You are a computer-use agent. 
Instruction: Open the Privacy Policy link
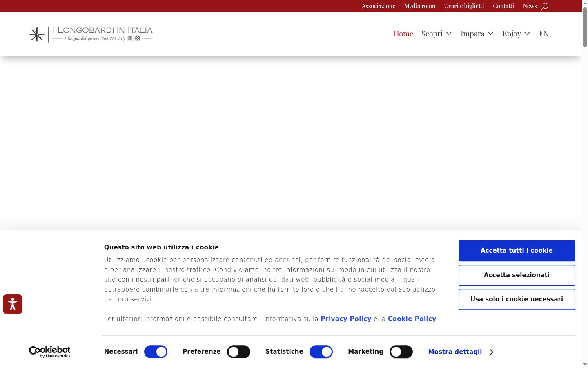346,319
